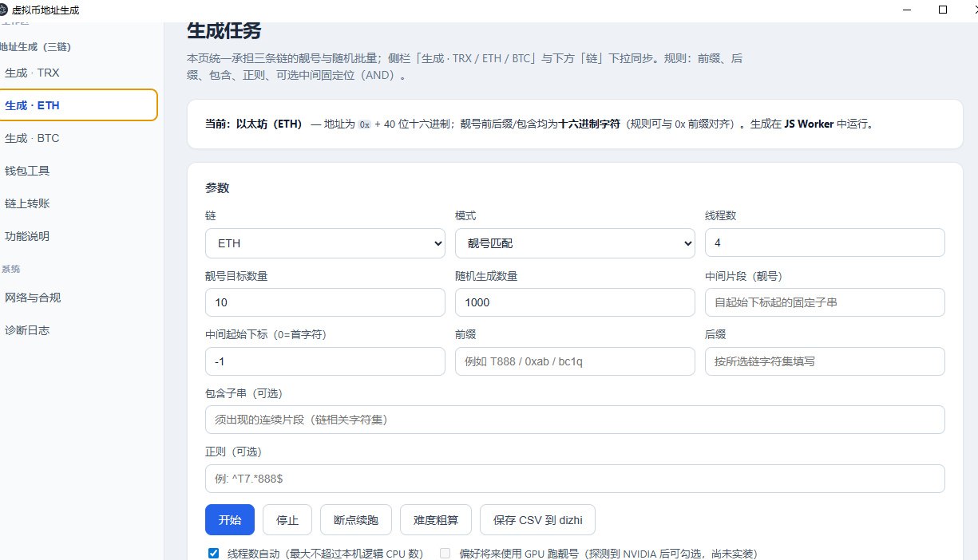The image size is (978, 560).
Task: Click the 停止 button
Action: (287, 520)
